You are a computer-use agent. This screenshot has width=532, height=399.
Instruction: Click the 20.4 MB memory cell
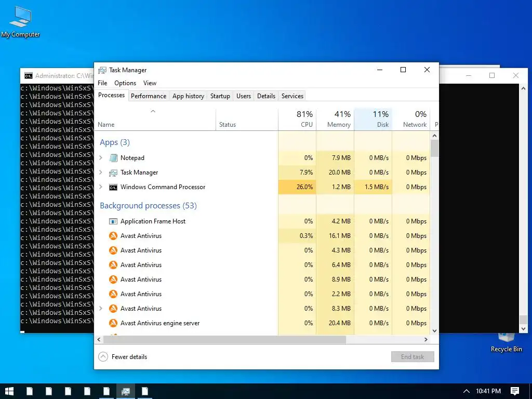pyautogui.click(x=335, y=323)
